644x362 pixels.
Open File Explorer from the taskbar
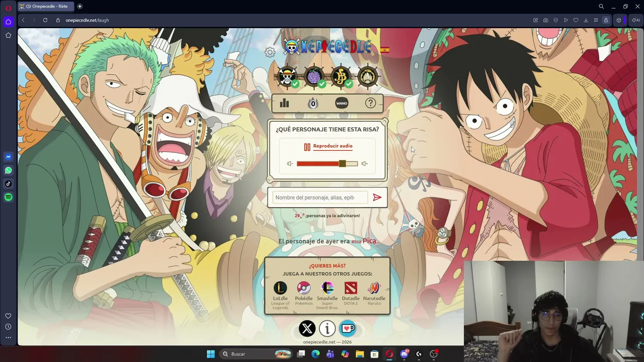360,354
